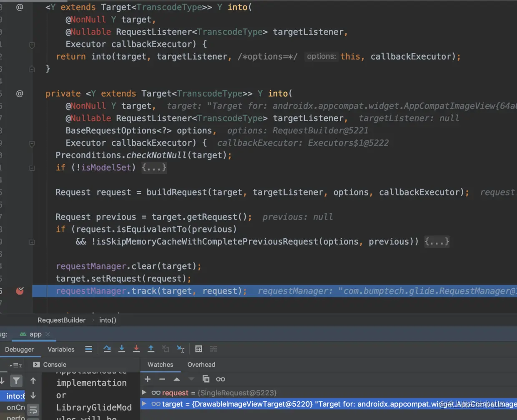Toggle the glasses icon in the Watches toolbar
The width and height of the screenshot is (517, 420).
[x=220, y=379]
